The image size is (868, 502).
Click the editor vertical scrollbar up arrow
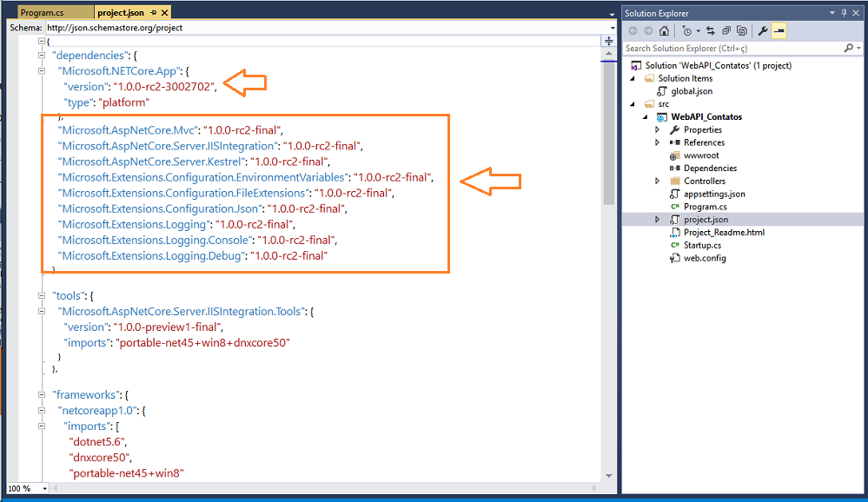[608, 54]
